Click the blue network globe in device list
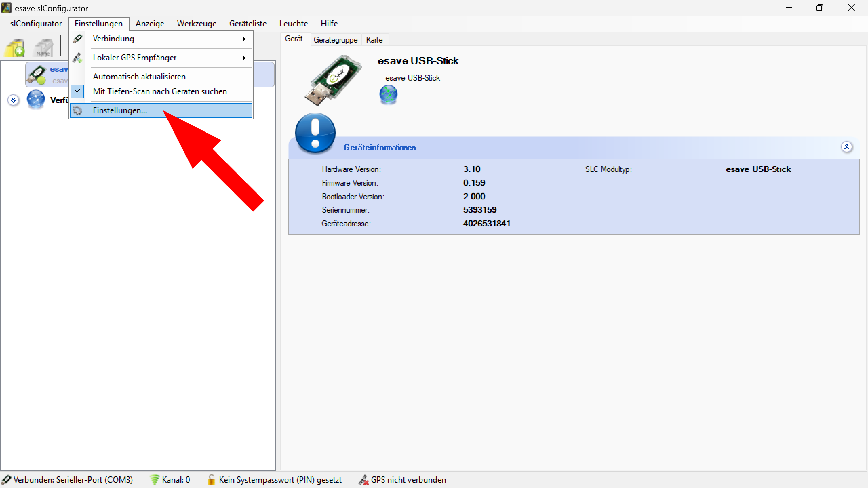The width and height of the screenshot is (868, 488). pyautogui.click(x=36, y=100)
